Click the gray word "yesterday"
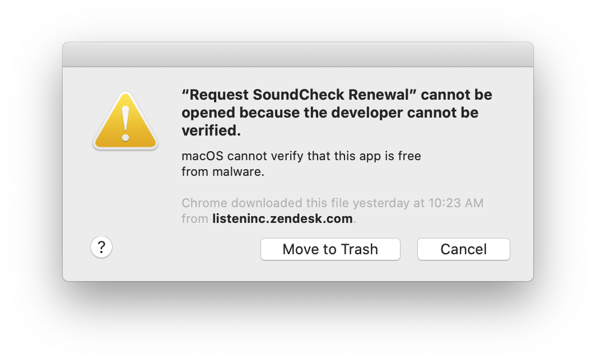The width and height of the screenshot is (596, 364). point(381,204)
